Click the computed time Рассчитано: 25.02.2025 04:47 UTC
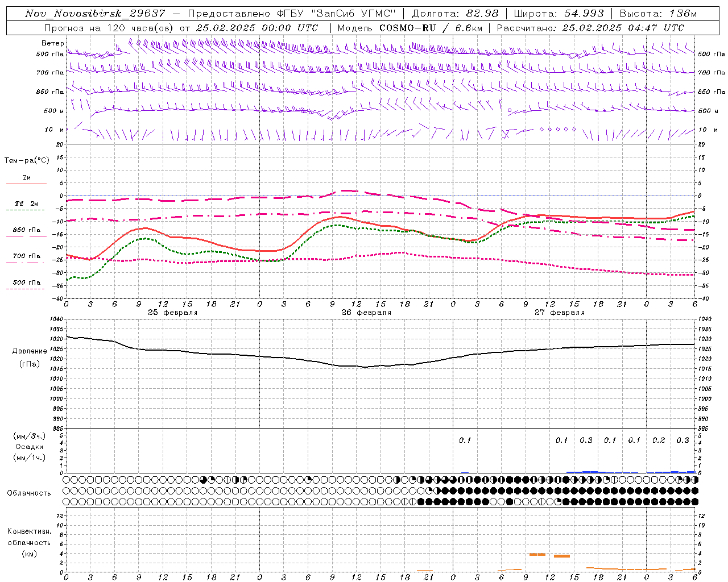The width and height of the screenshot is (728, 582). [x=590, y=27]
